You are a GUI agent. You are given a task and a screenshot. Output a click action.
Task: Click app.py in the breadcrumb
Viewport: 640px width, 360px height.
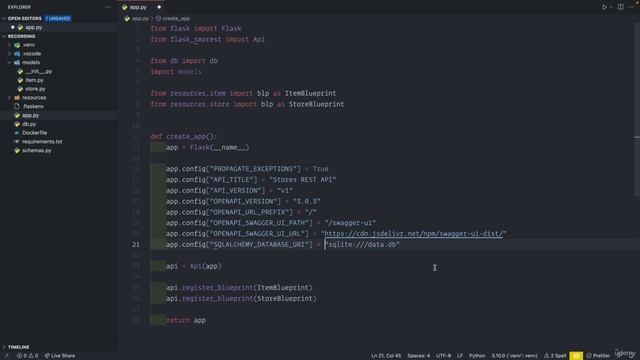[x=140, y=18]
